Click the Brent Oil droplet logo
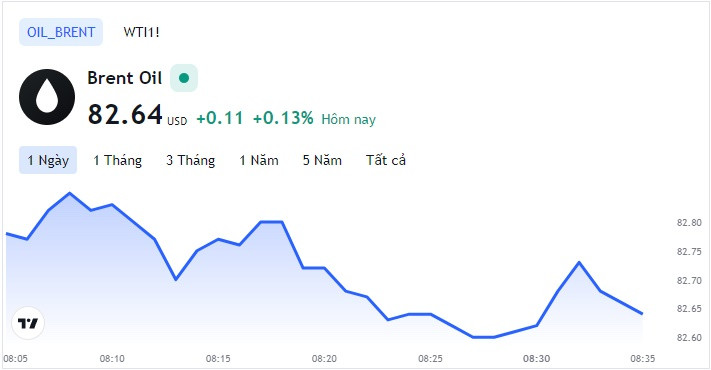 coord(47,97)
